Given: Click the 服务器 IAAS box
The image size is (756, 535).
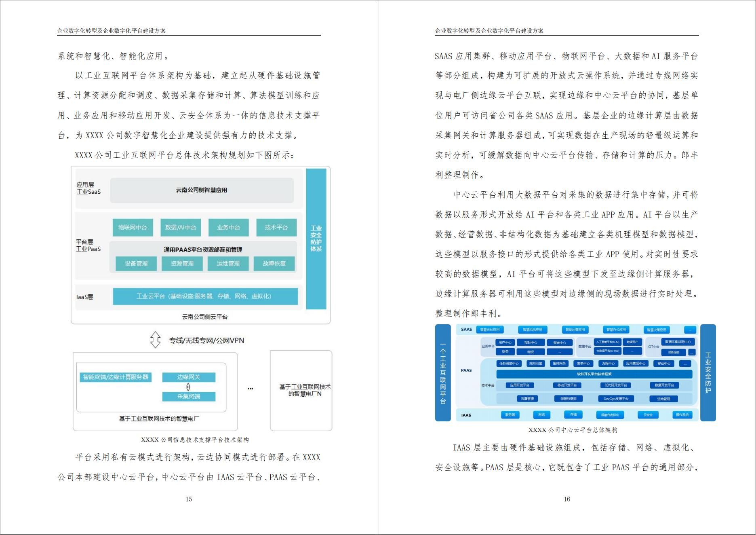Looking at the screenshot, I should click(x=510, y=415).
